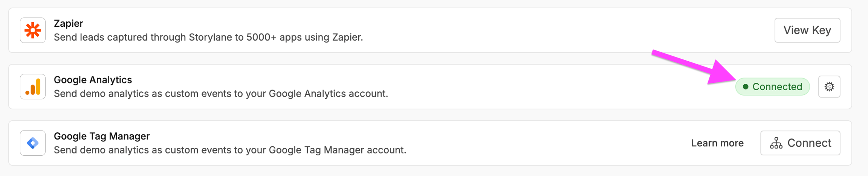Click the Zapier description about sending leads

pyautogui.click(x=208, y=37)
